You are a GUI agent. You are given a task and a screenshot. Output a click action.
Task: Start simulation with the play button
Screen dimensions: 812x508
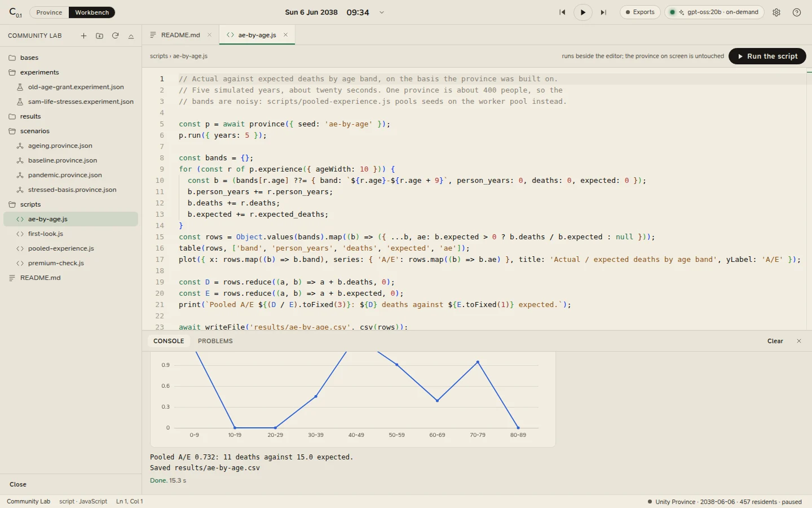pyautogui.click(x=582, y=12)
